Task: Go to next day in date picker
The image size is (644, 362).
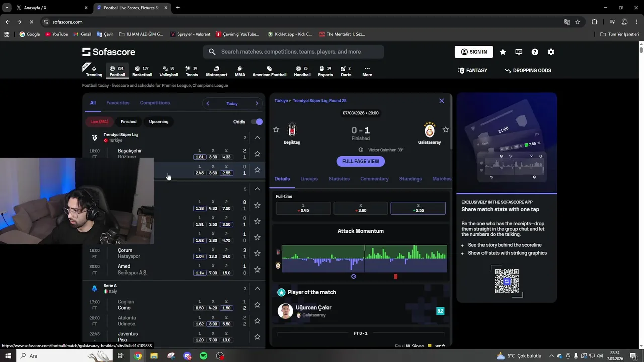Action: pos(257,103)
